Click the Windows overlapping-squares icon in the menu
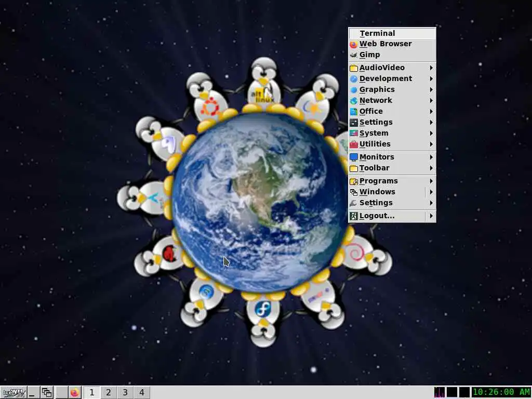The width and height of the screenshot is (532, 399). click(x=353, y=192)
